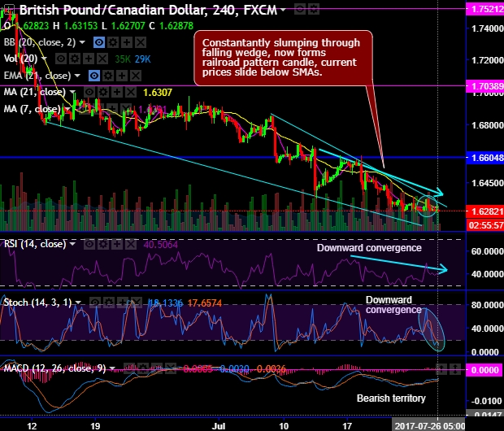The width and height of the screenshot is (504, 431).
Task: Toggle the eye icon for RSI (14, close)
Action: pyautogui.click(x=89, y=245)
